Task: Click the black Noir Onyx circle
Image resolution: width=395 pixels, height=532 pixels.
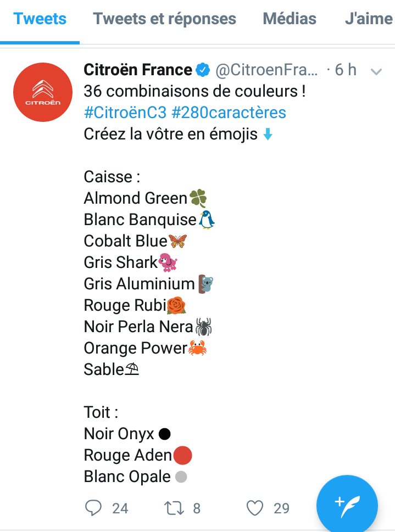Action: click(165, 434)
